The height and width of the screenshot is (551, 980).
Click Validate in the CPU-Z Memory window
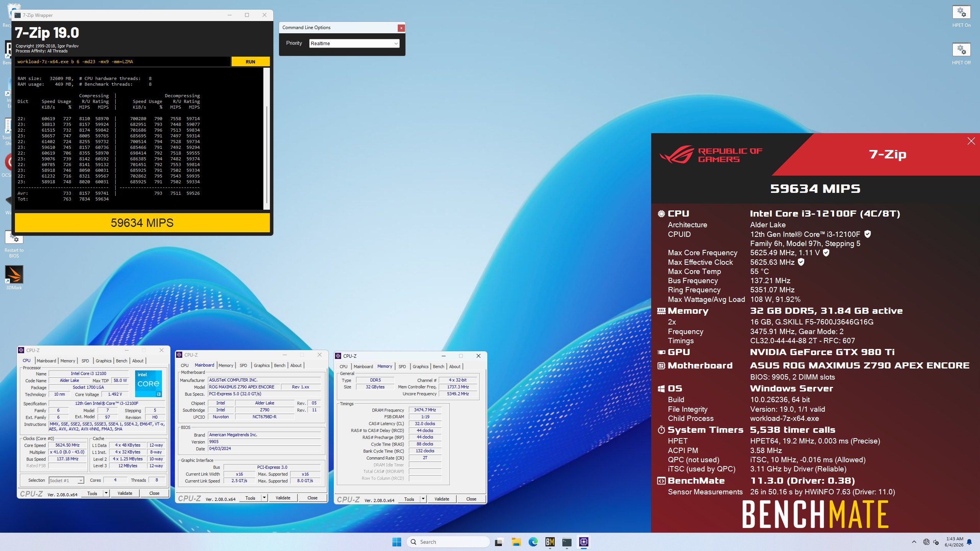pos(442,499)
